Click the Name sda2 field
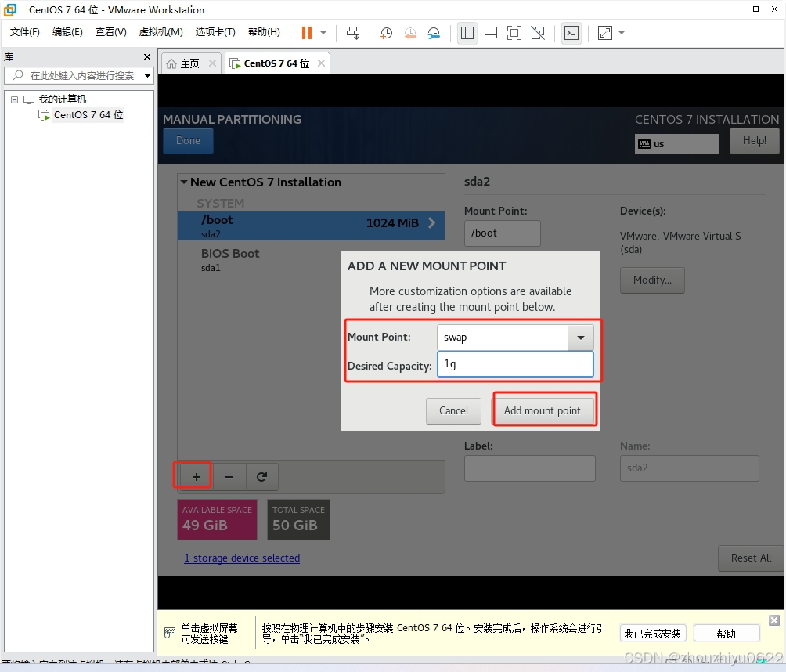This screenshot has width=786, height=672. (x=689, y=468)
